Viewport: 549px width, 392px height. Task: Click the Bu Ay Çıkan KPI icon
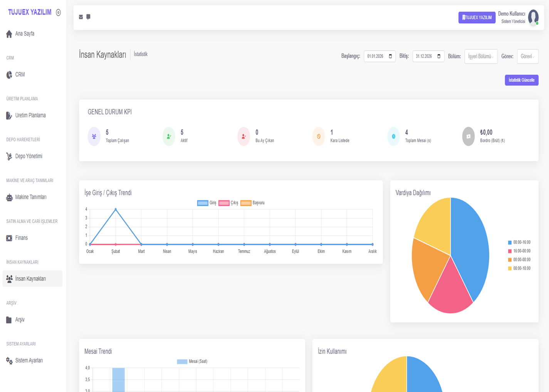tap(243, 136)
